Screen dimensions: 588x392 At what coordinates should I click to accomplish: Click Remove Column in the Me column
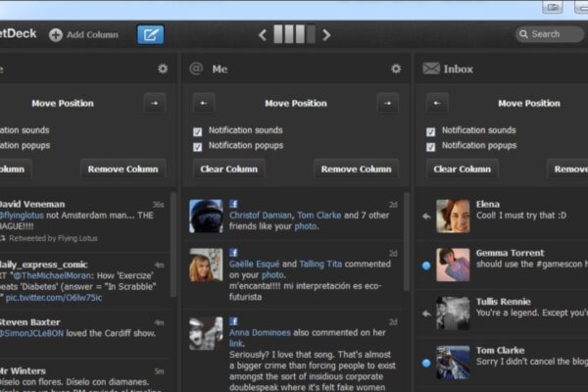(357, 170)
